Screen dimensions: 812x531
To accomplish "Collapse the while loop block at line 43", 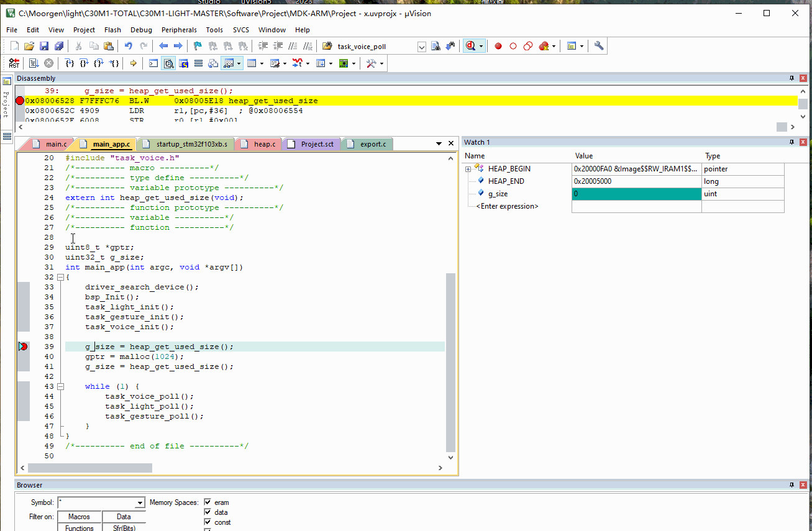I will 60,386.
